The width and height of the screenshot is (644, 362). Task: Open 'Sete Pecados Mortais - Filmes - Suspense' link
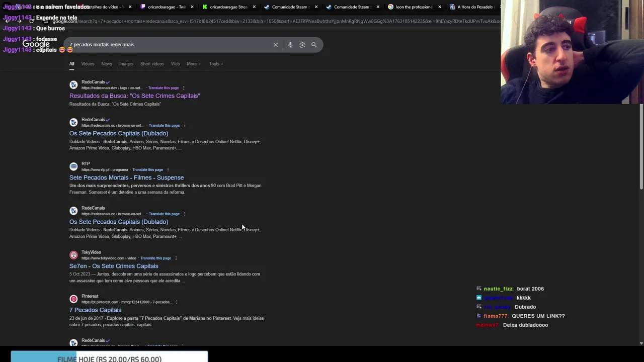[x=126, y=177]
